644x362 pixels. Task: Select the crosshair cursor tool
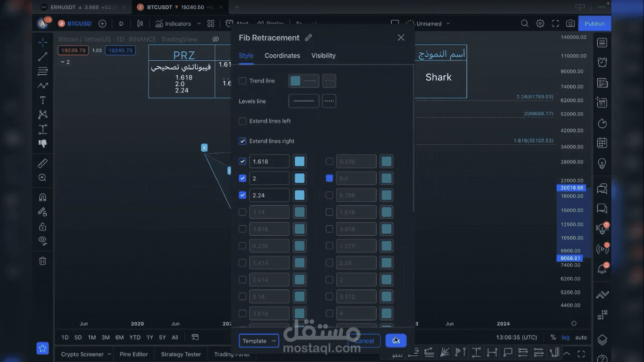point(42,42)
